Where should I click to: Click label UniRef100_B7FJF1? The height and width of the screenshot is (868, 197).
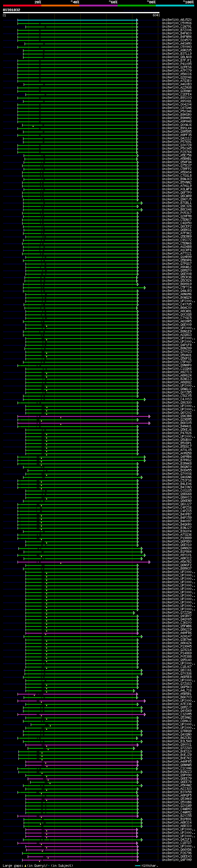(177, 60)
